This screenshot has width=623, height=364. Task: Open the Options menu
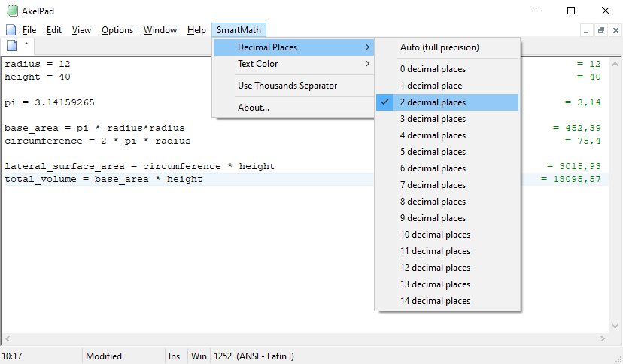click(117, 30)
